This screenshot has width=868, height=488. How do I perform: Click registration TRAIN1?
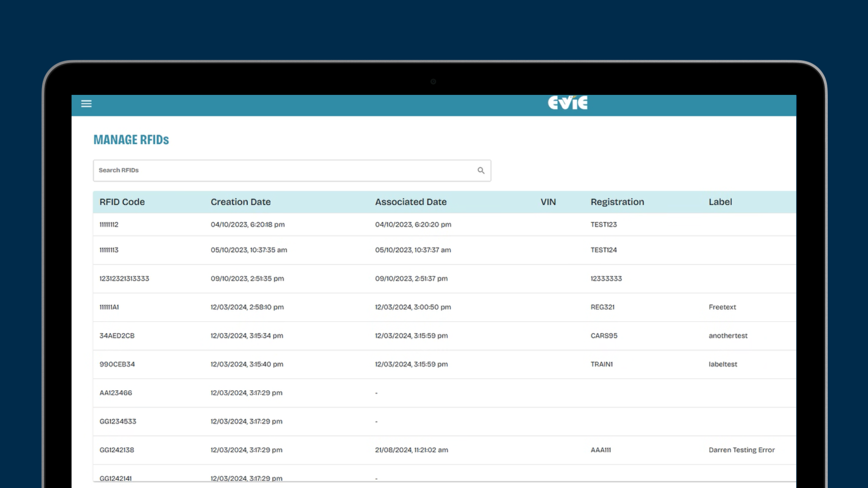[602, 364]
